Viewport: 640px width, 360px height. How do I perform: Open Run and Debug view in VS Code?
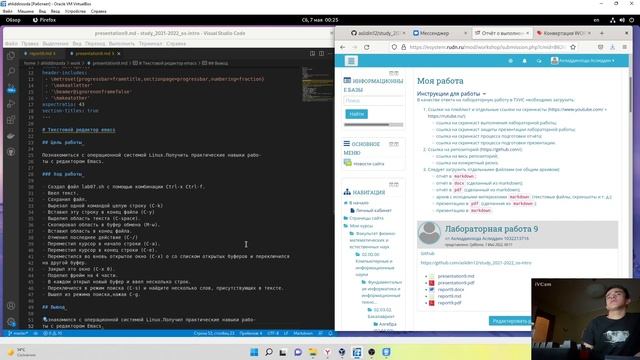tap(11, 104)
